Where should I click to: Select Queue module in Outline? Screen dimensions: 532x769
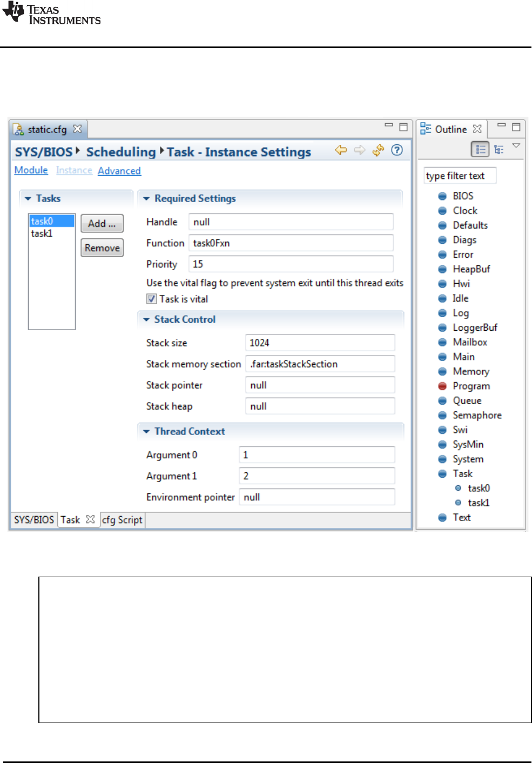point(467,400)
